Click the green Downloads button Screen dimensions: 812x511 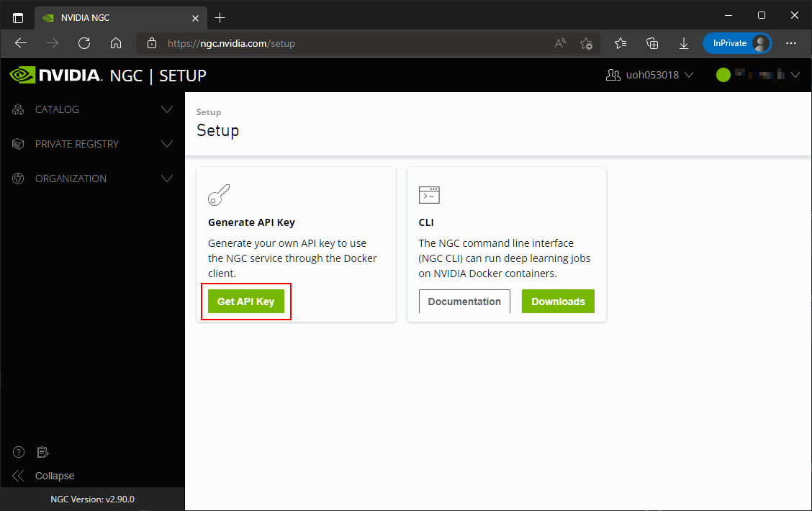(558, 302)
